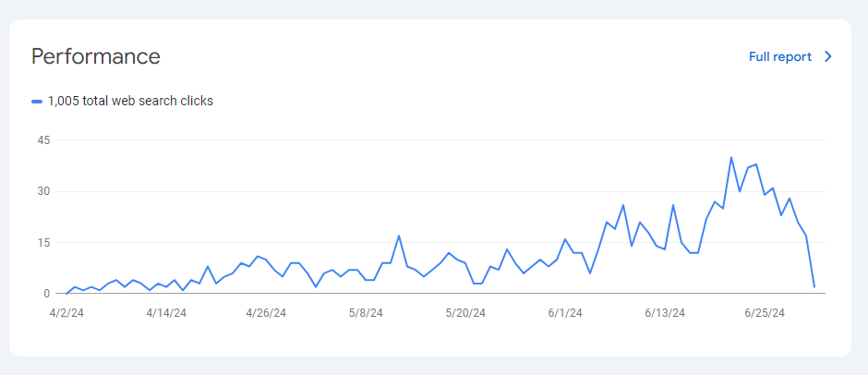Click the 5/8/24 date axis label

click(x=366, y=313)
